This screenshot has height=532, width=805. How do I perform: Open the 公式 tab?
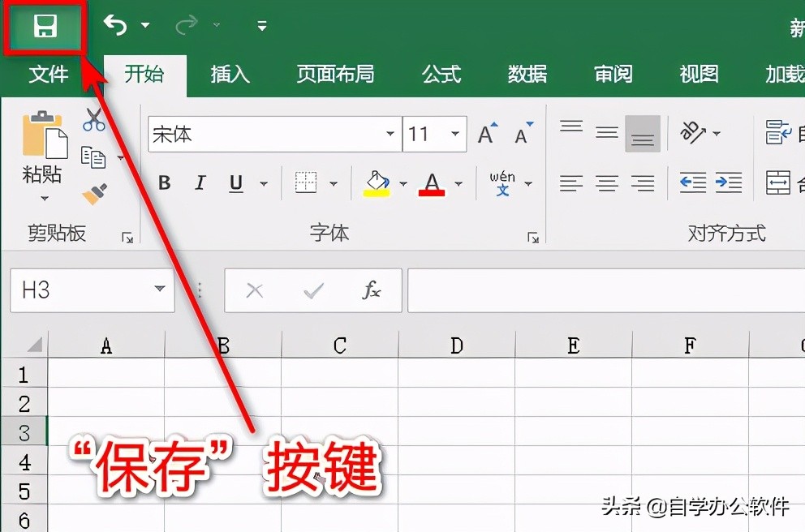click(441, 75)
